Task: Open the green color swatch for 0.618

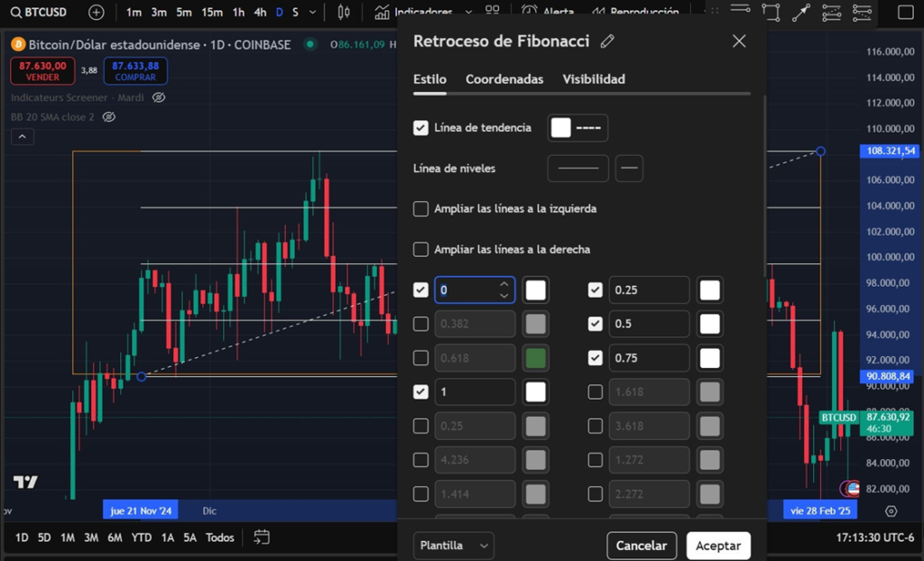Action: click(536, 358)
